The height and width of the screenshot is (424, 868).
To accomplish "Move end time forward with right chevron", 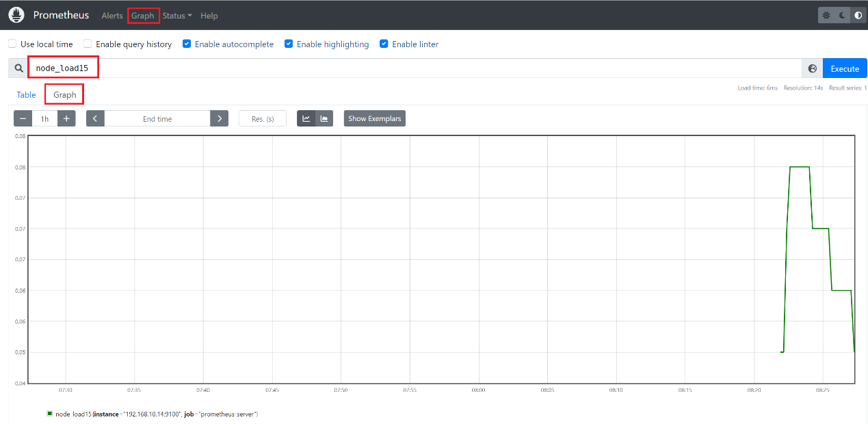I will pyautogui.click(x=220, y=118).
